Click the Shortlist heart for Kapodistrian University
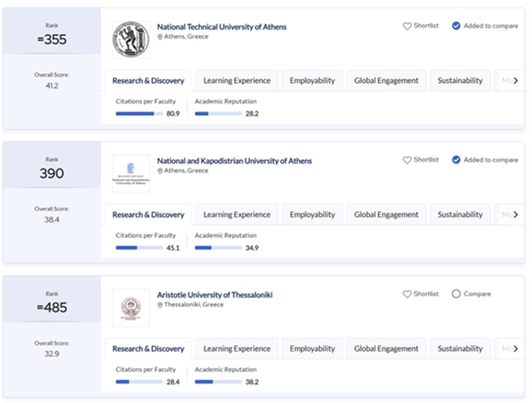 [407, 160]
